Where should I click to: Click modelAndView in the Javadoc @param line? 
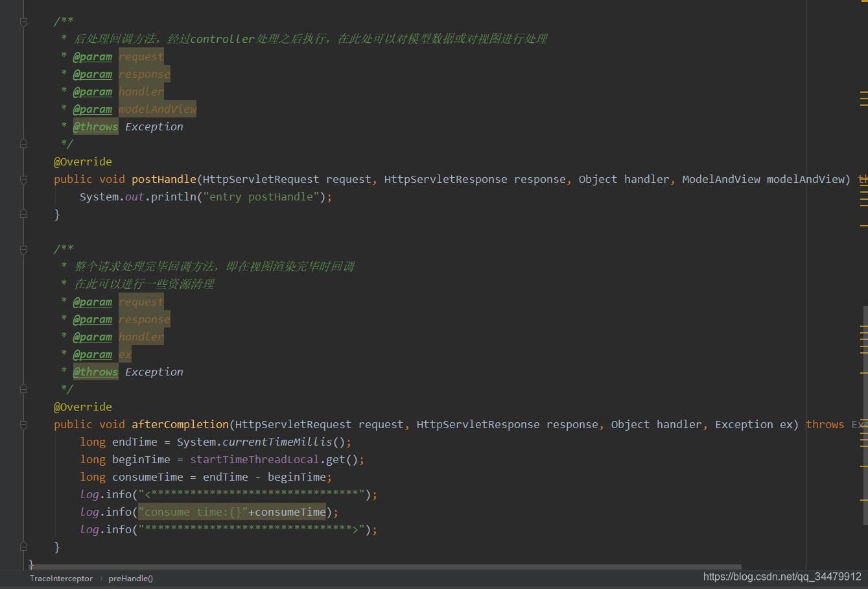coord(158,109)
